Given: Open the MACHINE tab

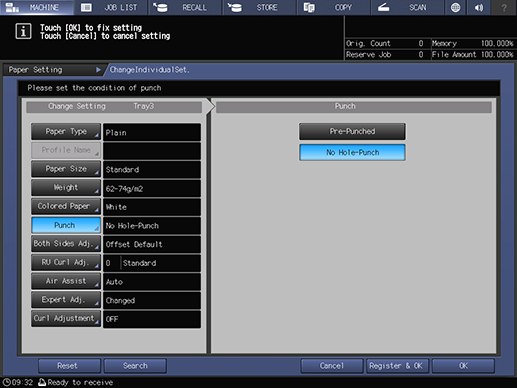Looking at the screenshot, I should click(x=37, y=7).
